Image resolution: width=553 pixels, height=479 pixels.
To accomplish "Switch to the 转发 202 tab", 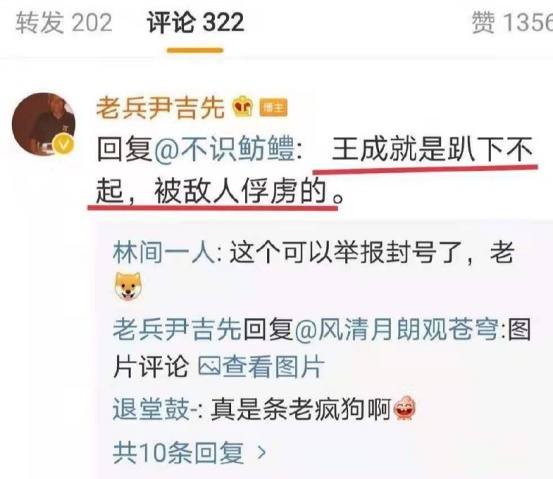I will coord(64,23).
